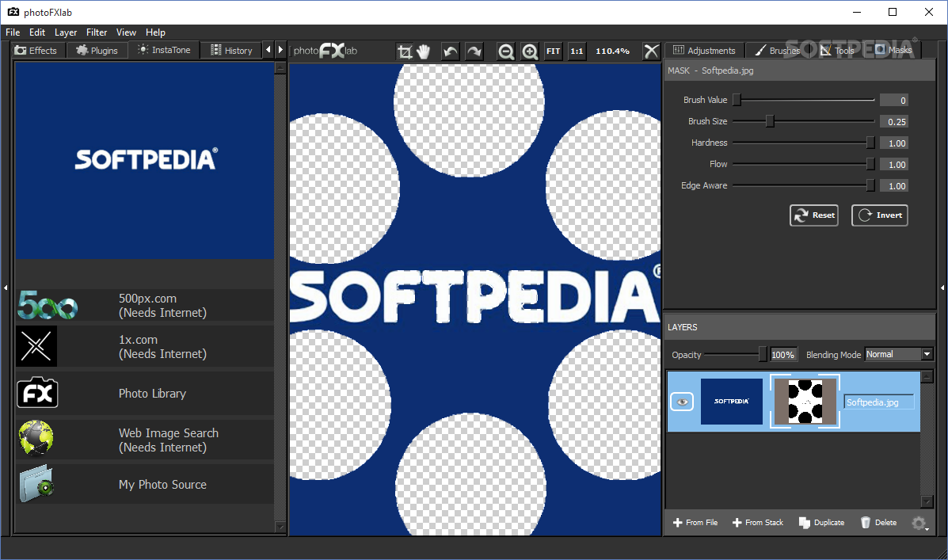Switch to the Brushes tab

(778, 50)
